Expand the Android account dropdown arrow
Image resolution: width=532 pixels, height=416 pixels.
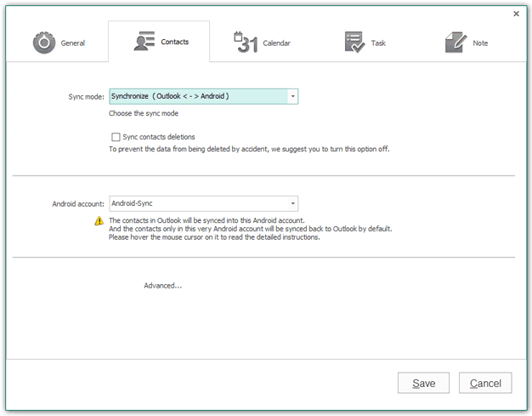point(293,203)
